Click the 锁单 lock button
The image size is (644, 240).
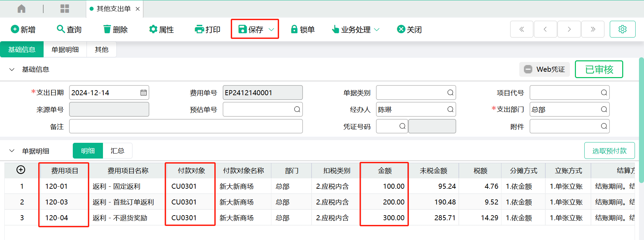coord(303,29)
